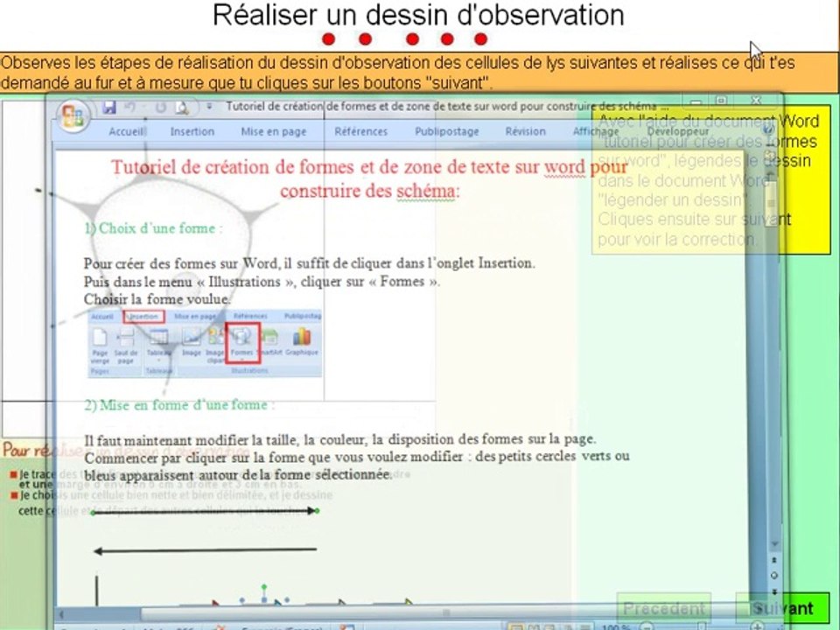Screen dimensions: 840x630
Task: Click the green rotation handle of the selected shape
Action: click(x=264, y=588)
